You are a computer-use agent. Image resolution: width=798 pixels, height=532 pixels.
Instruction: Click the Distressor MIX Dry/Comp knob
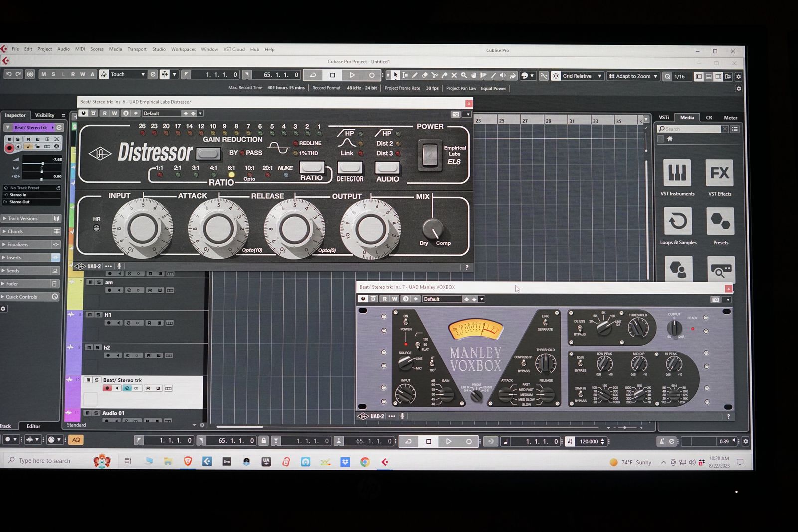click(x=432, y=229)
